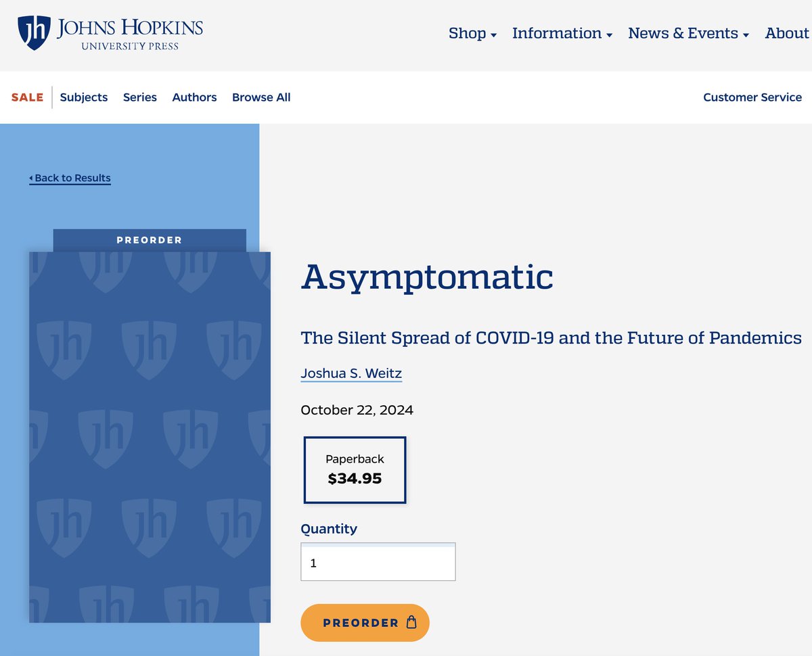Open the News & Events dropdown

(688, 33)
